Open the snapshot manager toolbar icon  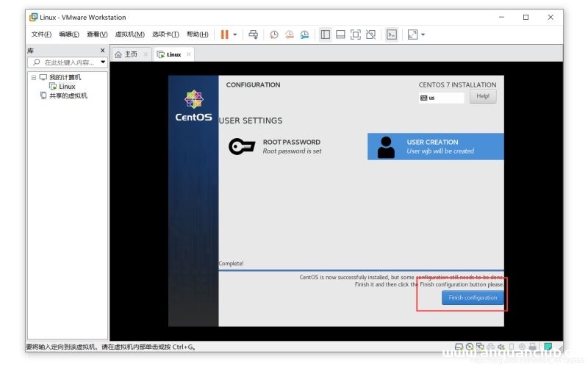pyautogui.click(x=305, y=35)
